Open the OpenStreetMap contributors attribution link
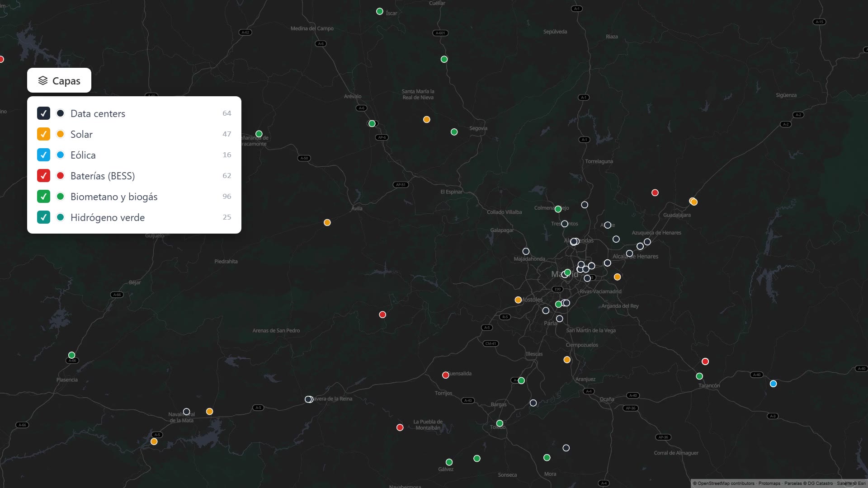Image resolution: width=868 pixels, height=488 pixels. [724, 483]
